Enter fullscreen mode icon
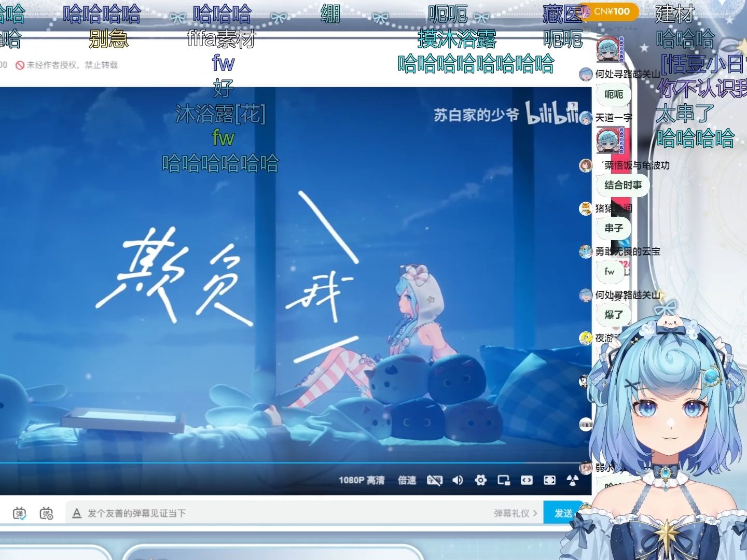The height and width of the screenshot is (560, 747). point(549,480)
